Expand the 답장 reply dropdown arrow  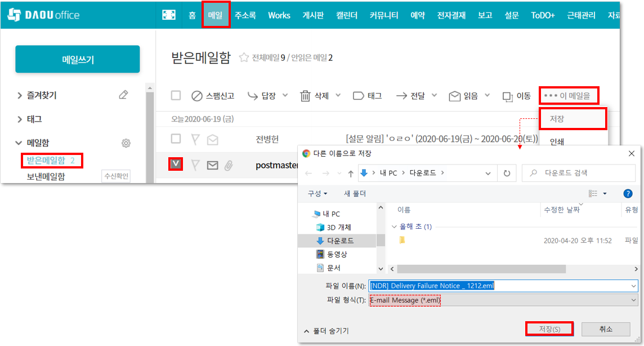(285, 95)
